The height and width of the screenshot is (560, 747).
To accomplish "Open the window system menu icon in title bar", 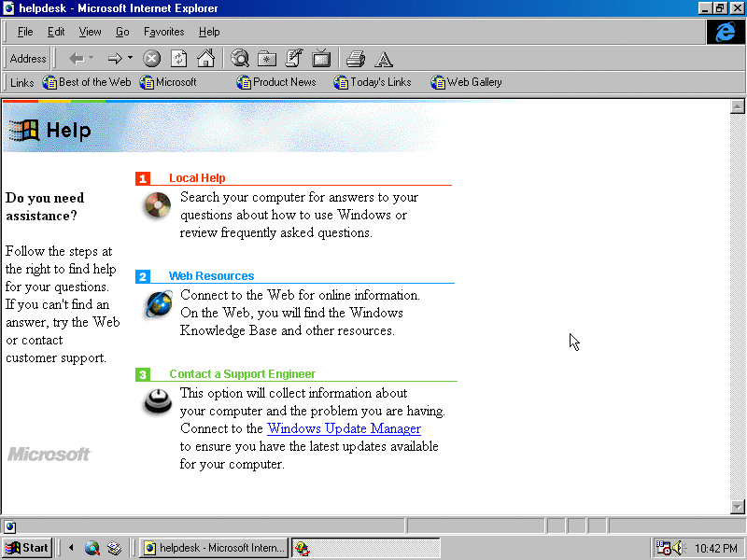I will tap(8, 8).
